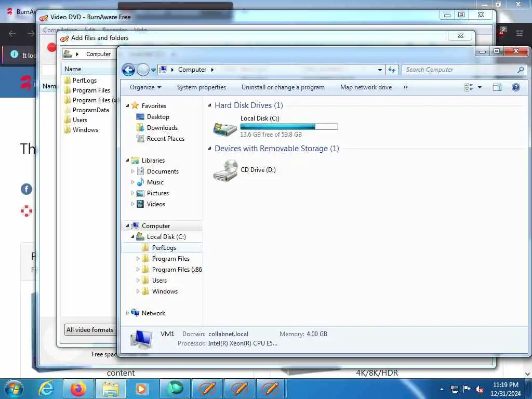This screenshot has height=399, width=532.
Task: Click the search magnifier icon
Action: click(x=521, y=70)
